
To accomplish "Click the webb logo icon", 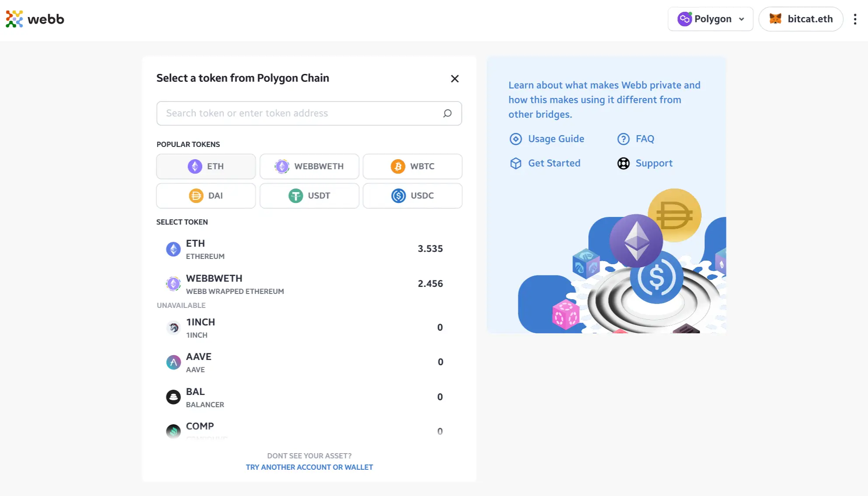I will click(14, 19).
